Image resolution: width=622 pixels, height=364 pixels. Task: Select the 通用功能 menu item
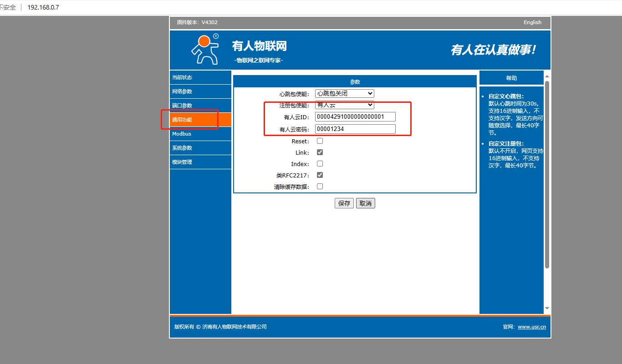tap(200, 120)
